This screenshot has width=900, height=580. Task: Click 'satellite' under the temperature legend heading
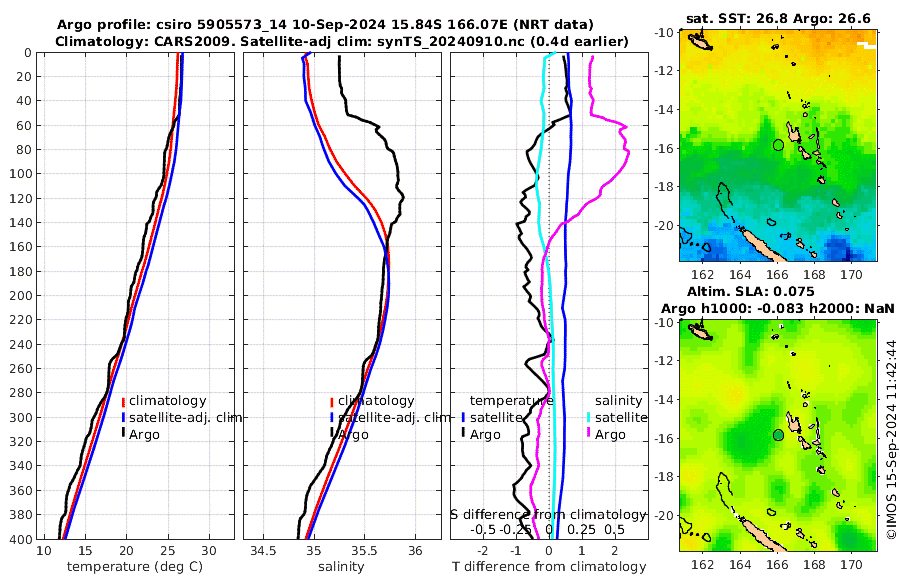click(x=496, y=417)
